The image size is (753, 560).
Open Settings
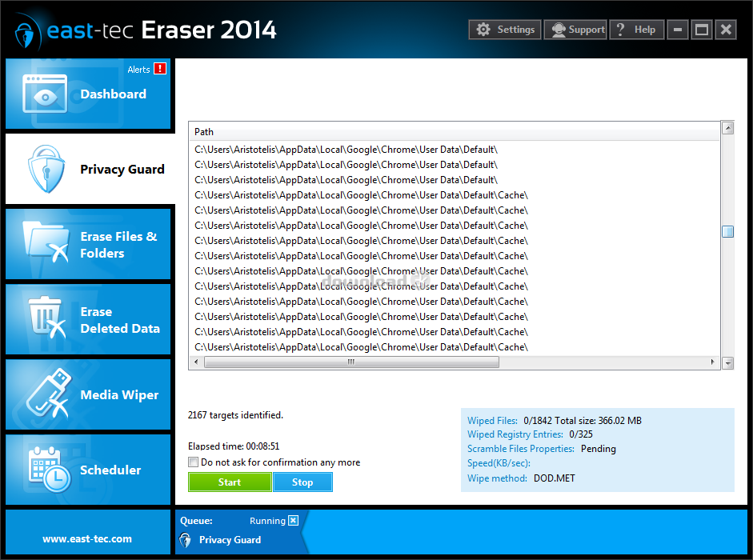pos(505,30)
